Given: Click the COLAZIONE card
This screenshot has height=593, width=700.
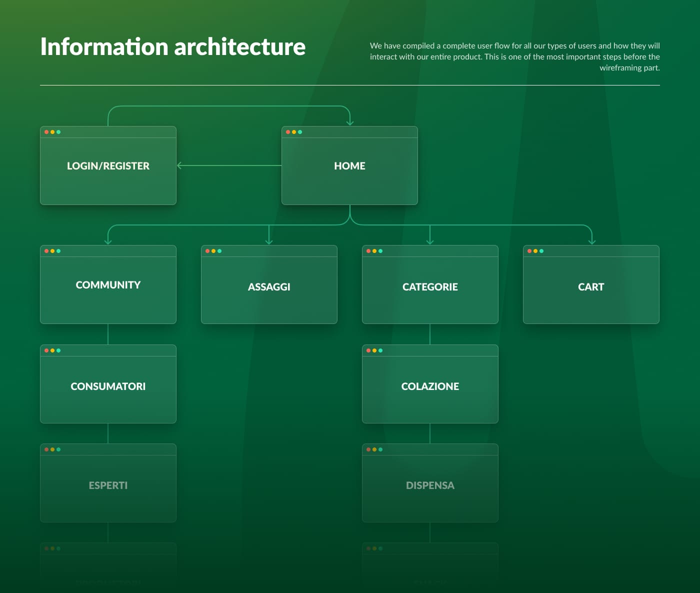Looking at the screenshot, I should 430,384.
